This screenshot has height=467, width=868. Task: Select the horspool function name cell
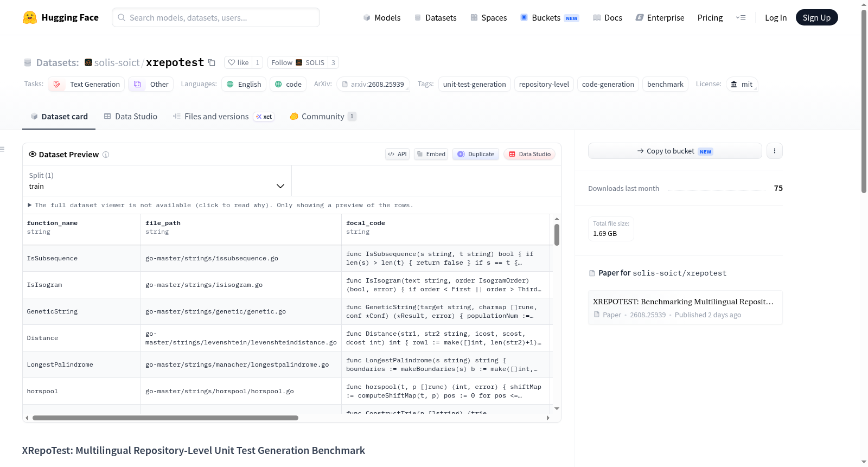click(x=81, y=391)
